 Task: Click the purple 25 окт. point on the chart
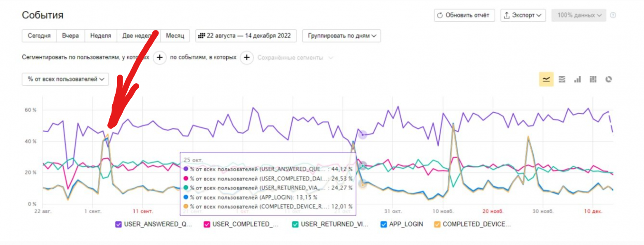coord(362,135)
